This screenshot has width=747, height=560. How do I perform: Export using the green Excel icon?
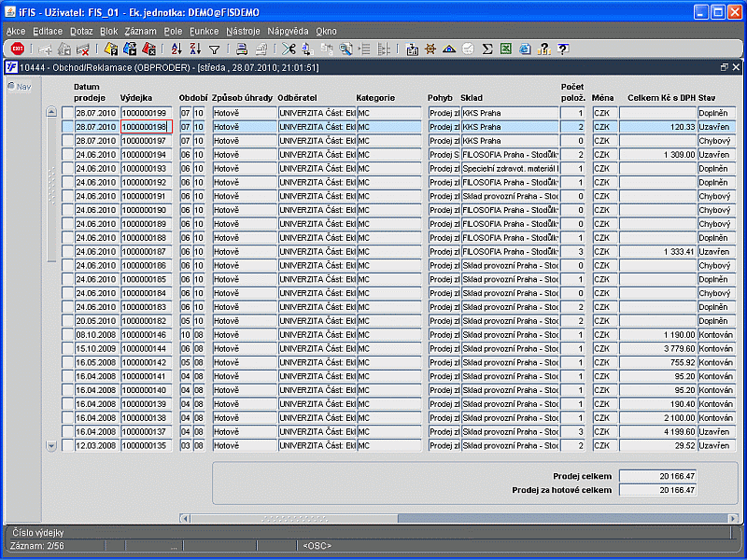[x=506, y=49]
